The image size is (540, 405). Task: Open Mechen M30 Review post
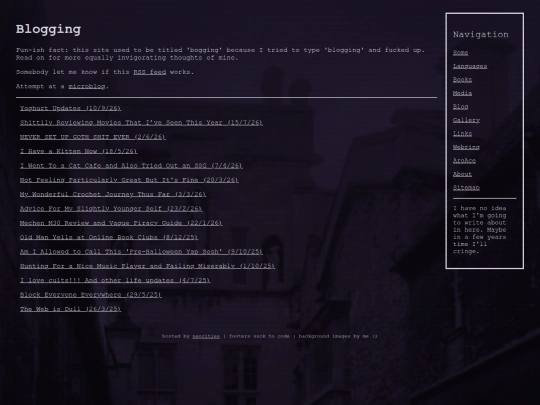[121, 223]
